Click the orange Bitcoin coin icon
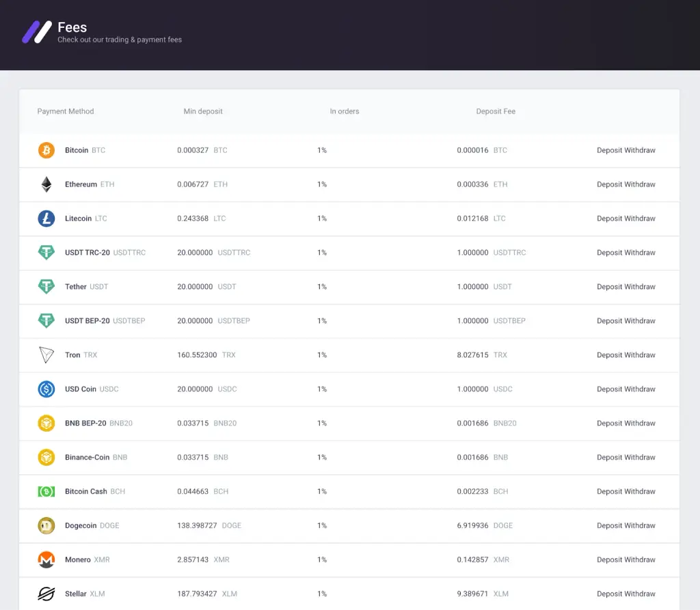The width and height of the screenshot is (700, 610). pos(46,150)
